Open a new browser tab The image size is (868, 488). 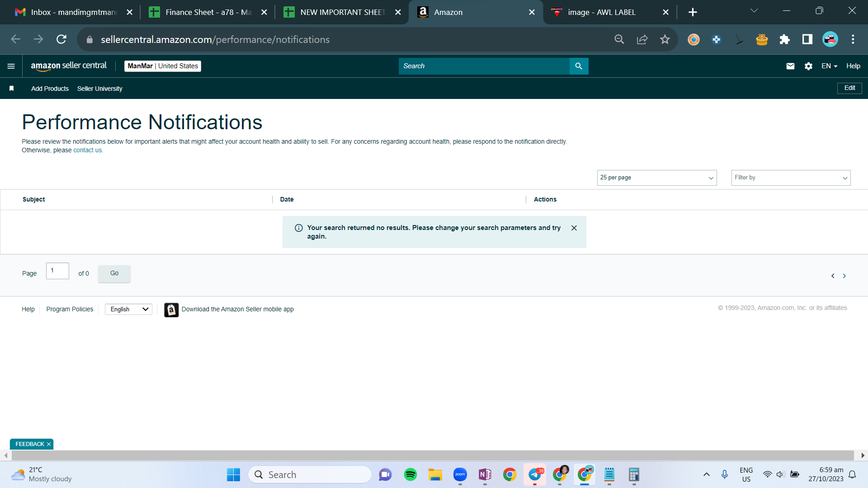693,12
